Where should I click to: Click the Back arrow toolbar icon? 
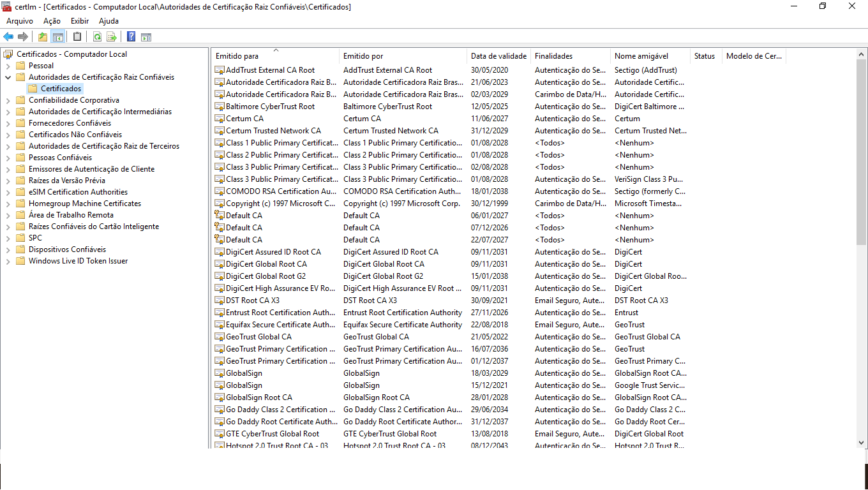(x=8, y=37)
